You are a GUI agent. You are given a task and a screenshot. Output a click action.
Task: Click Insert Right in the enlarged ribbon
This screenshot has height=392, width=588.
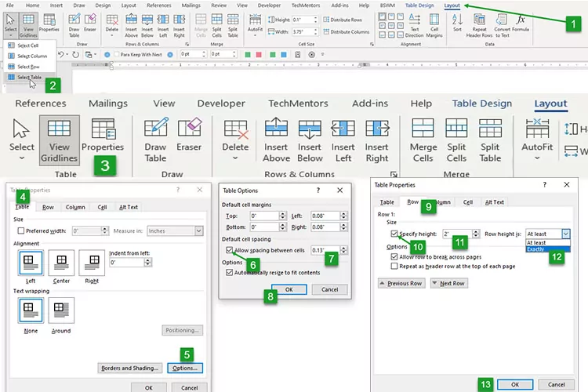click(377, 140)
